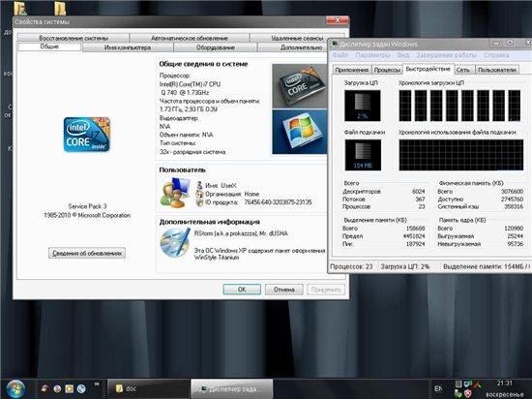Image resolution: width=532 pixels, height=399 pixels.
Task: Click the red shield tray icon
Action: point(468,393)
